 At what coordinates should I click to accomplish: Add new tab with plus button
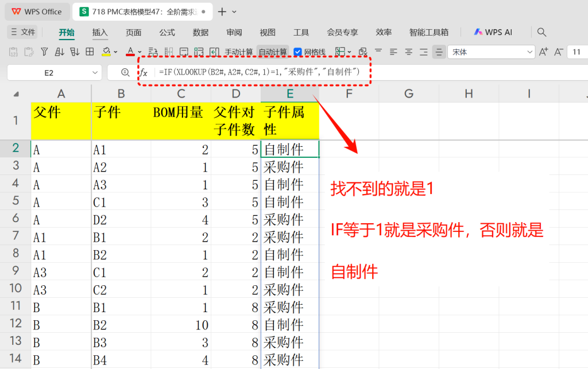[x=222, y=11]
